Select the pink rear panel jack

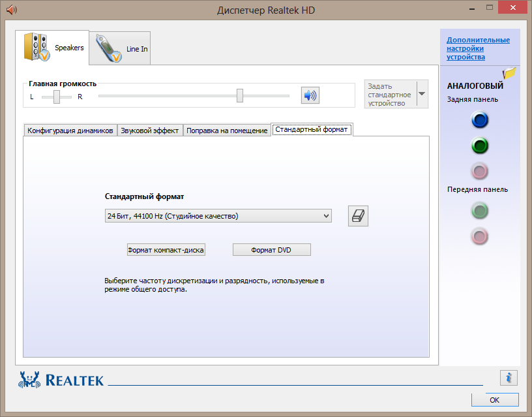(x=479, y=171)
